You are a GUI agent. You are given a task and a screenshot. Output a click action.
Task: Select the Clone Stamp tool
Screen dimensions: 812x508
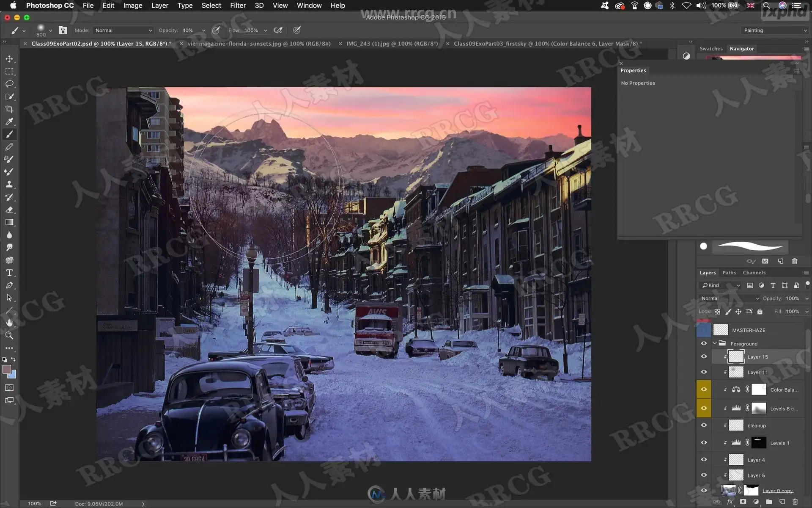point(9,185)
